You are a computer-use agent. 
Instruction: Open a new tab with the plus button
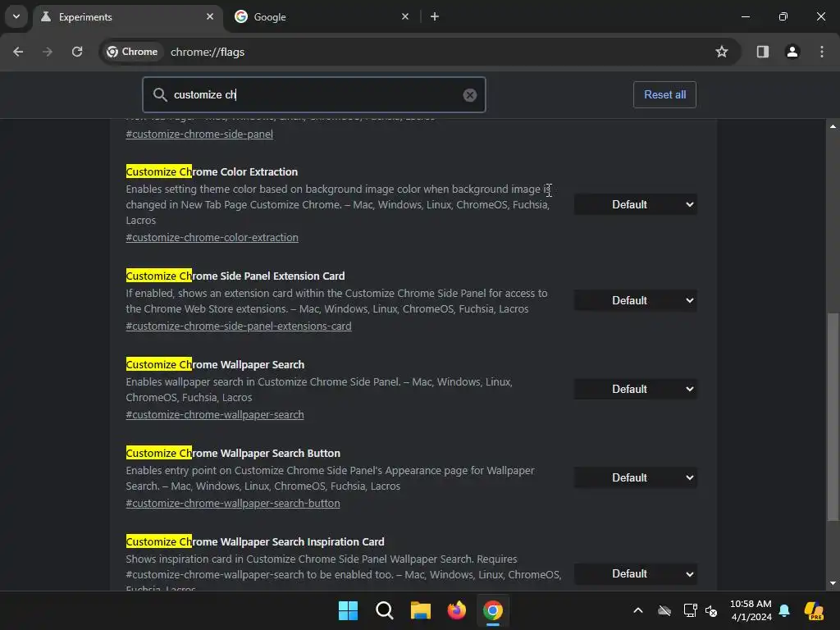pyautogui.click(x=435, y=16)
